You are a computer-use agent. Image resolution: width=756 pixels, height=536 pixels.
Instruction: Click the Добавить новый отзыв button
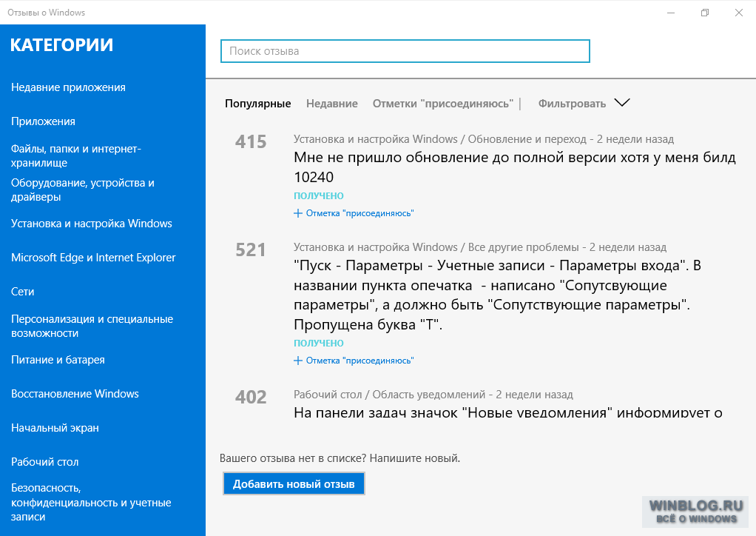point(294,484)
